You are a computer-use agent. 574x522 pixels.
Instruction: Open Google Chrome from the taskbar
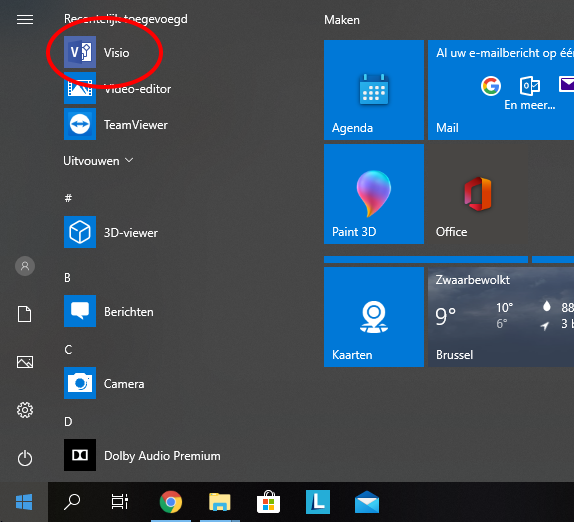[171, 502]
